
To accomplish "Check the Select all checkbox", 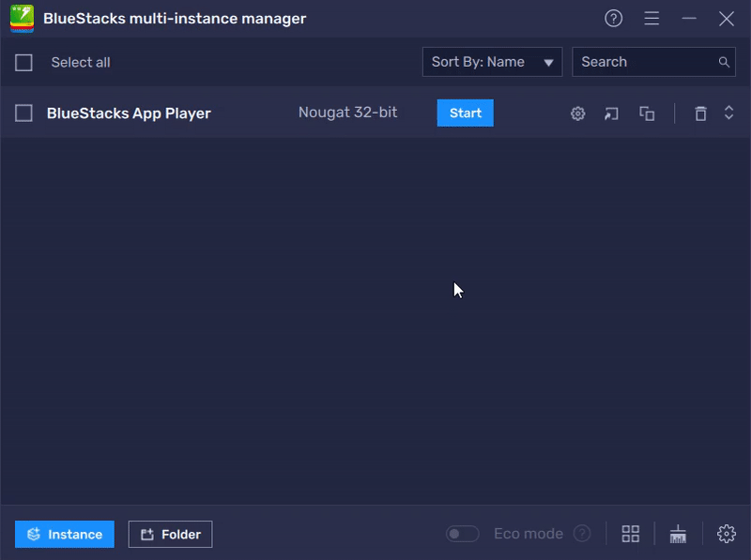I will pyautogui.click(x=23, y=63).
